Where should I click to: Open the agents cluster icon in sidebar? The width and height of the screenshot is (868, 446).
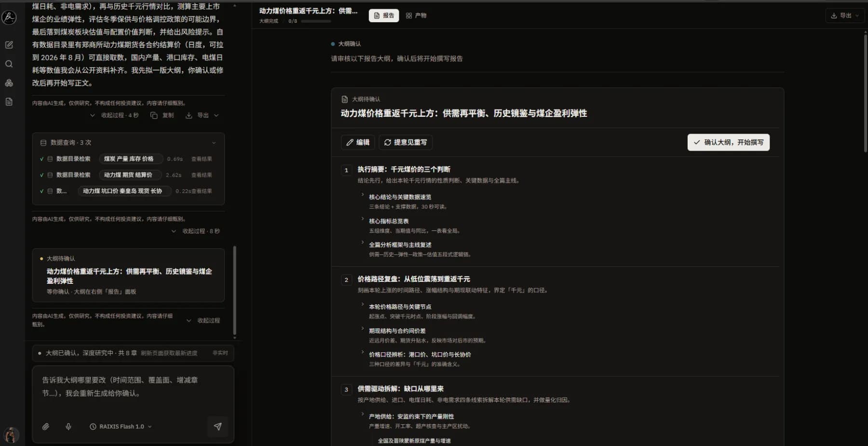click(9, 83)
